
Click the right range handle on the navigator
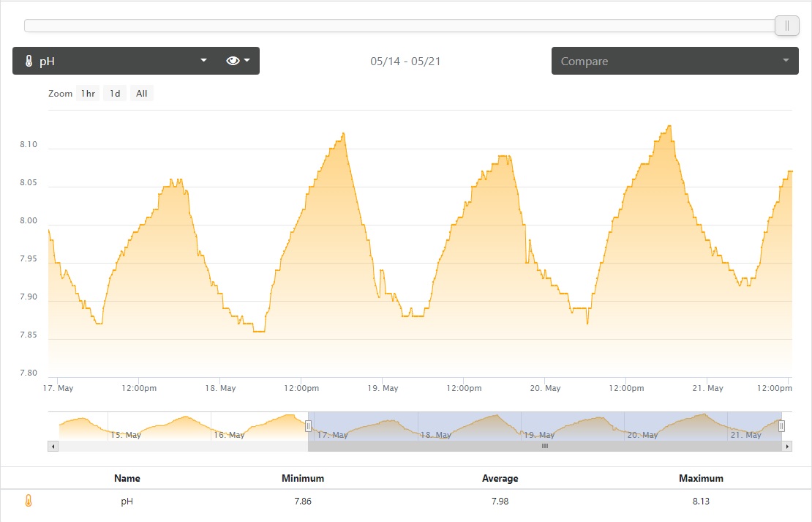click(x=781, y=426)
